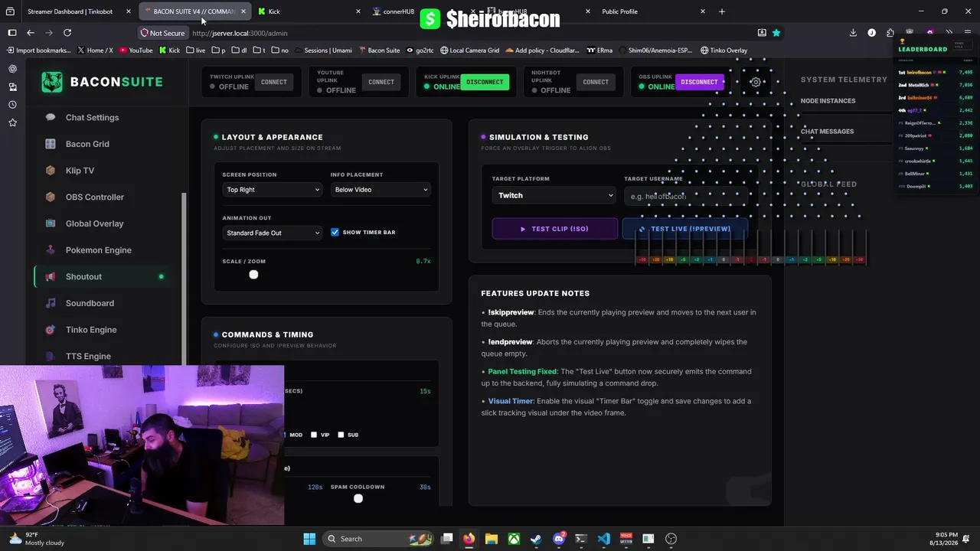Open the TTS Engine icon
This screenshot has width=980, height=551.
click(51, 356)
